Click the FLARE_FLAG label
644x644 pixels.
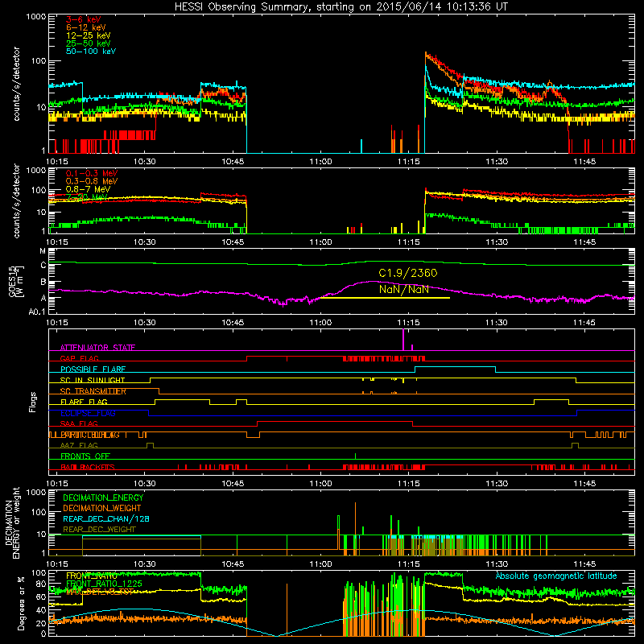(84, 402)
